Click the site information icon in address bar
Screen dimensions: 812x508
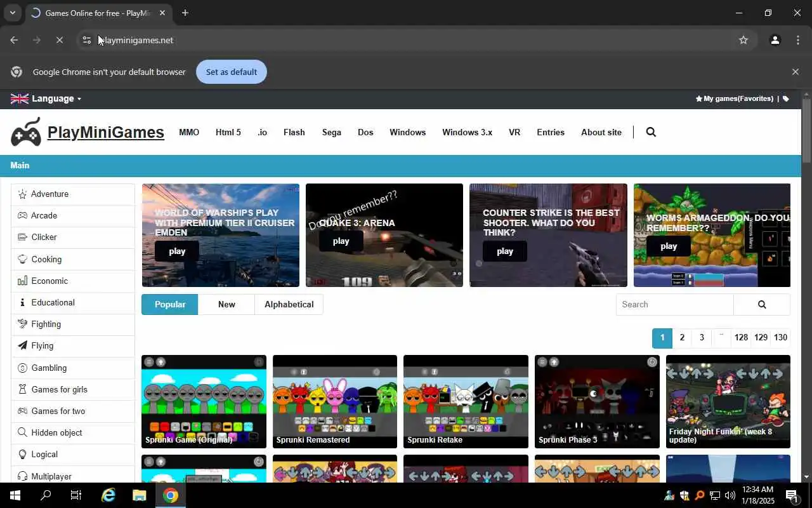(87, 40)
